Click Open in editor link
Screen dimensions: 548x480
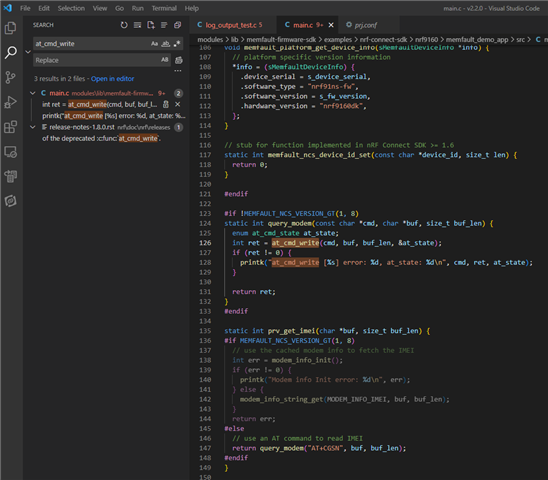[x=113, y=79]
